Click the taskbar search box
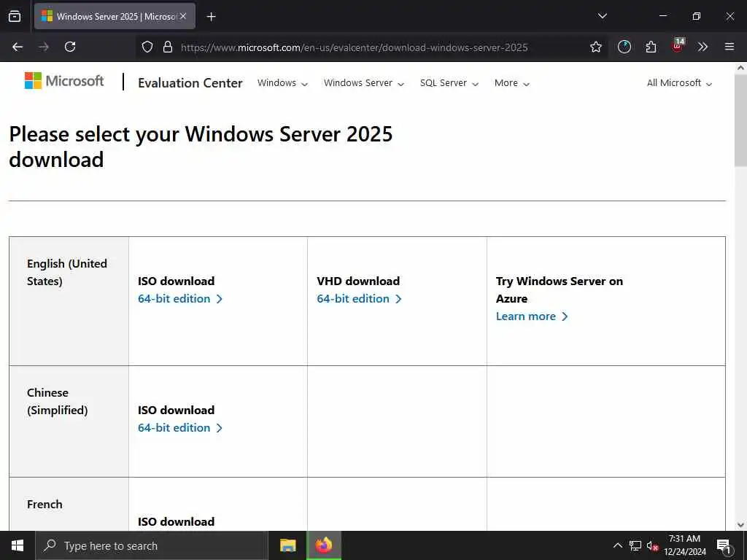Image resolution: width=747 pixels, height=560 pixels. tap(152, 545)
